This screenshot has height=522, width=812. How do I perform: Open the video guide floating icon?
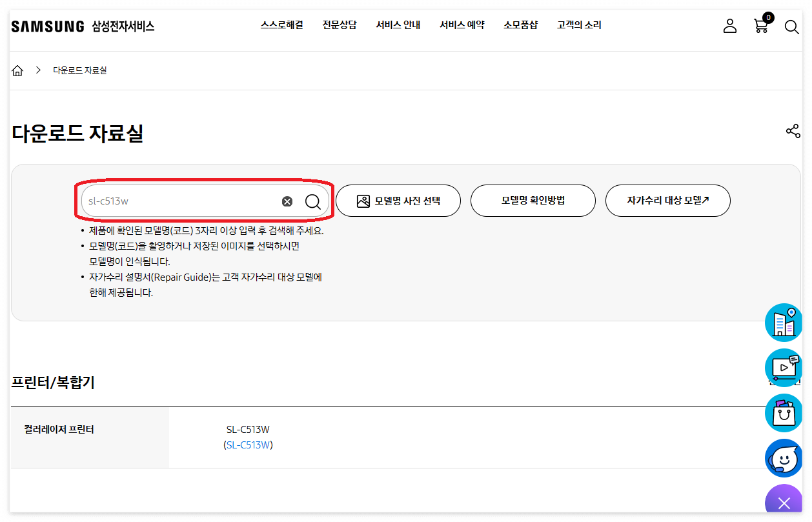(x=784, y=368)
